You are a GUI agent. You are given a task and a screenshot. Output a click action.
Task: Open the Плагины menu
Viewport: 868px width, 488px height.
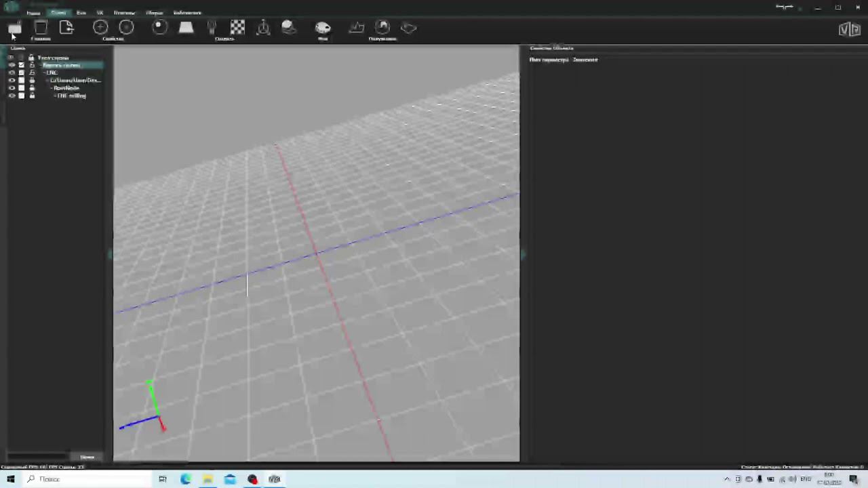124,13
